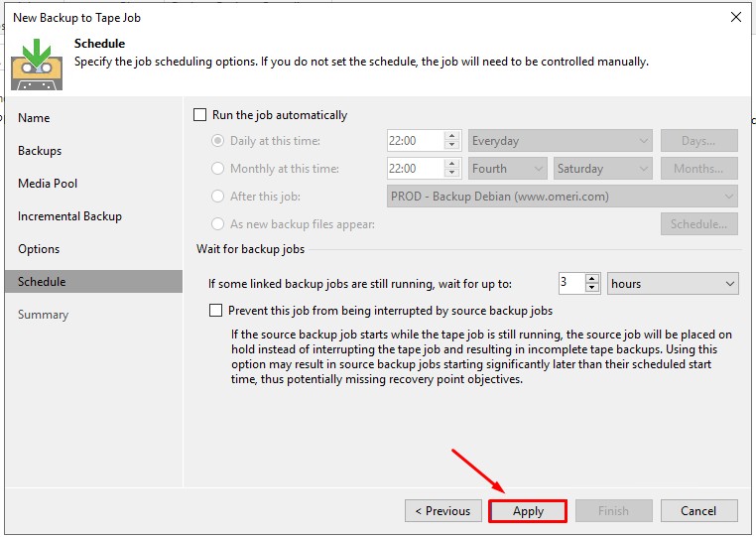Go to the Media Pool step
Screen dimensions: 756x537
click(x=48, y=184)
